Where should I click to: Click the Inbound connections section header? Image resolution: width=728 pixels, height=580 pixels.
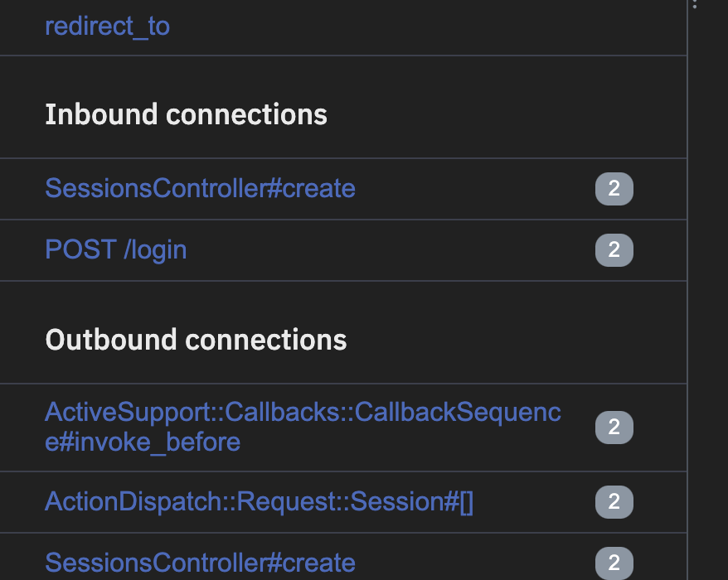pyautogui.click(x=186, y=114)
